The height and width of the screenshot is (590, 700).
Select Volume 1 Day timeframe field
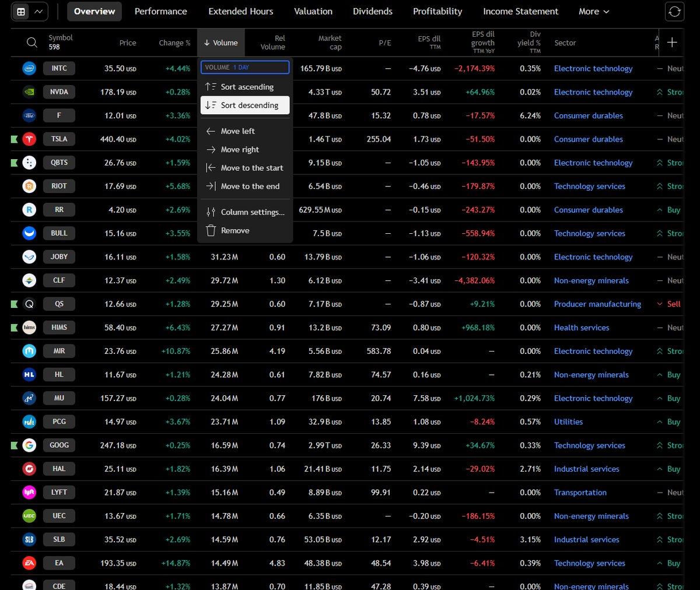(x=245, y=67)
